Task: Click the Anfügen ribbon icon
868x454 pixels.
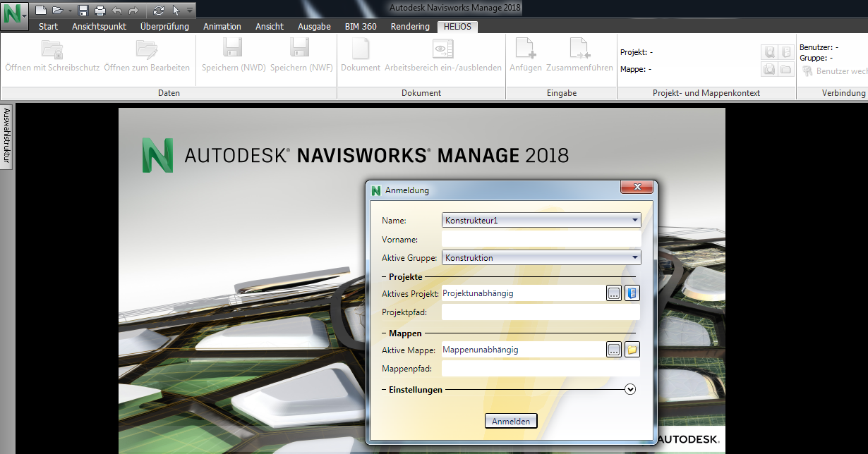Action: [x=524, y=49]
